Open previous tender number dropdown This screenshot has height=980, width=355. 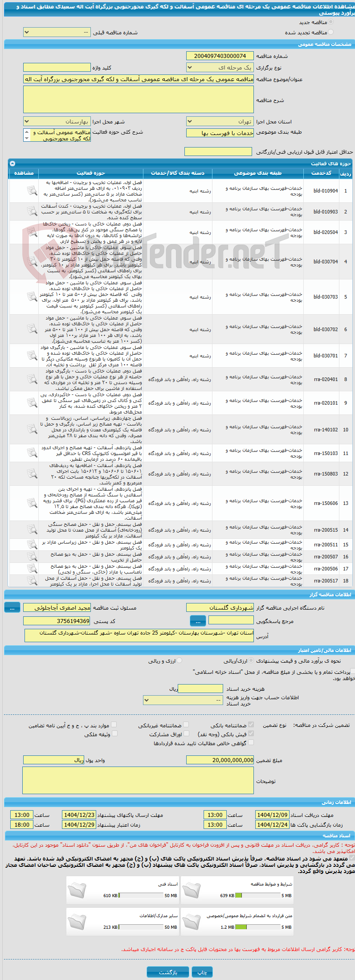click(57, 33)
